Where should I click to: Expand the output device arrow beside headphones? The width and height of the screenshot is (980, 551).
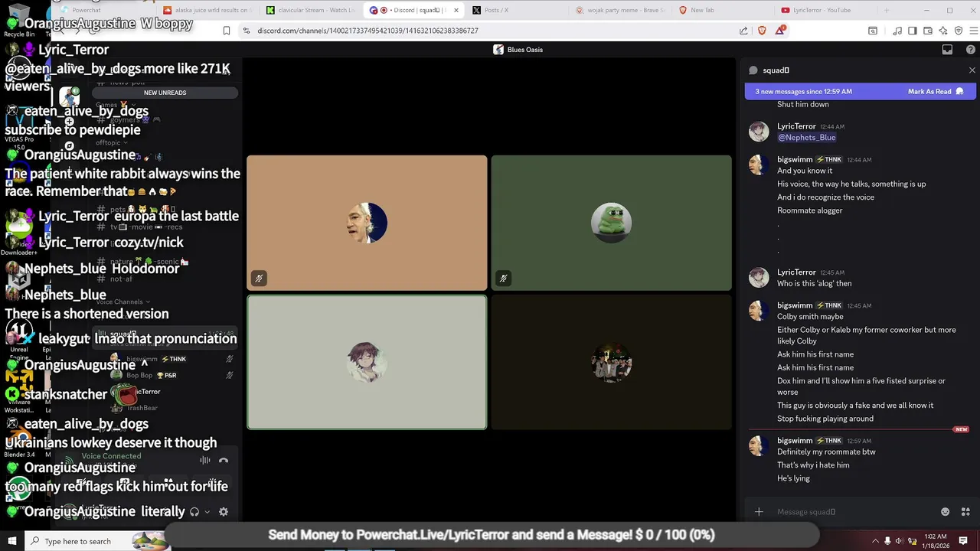(x=207, y=512)
